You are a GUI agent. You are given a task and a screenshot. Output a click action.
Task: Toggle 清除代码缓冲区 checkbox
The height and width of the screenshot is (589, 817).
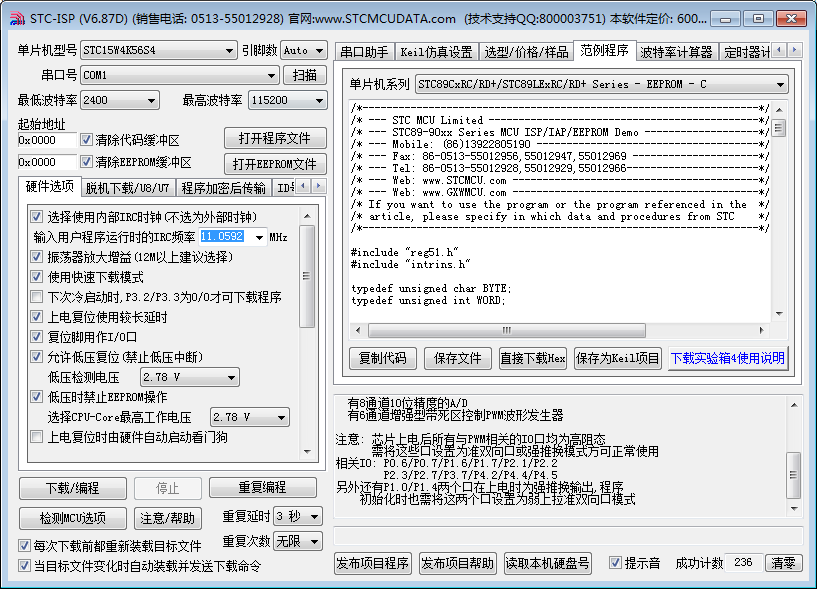pos(87,140)
